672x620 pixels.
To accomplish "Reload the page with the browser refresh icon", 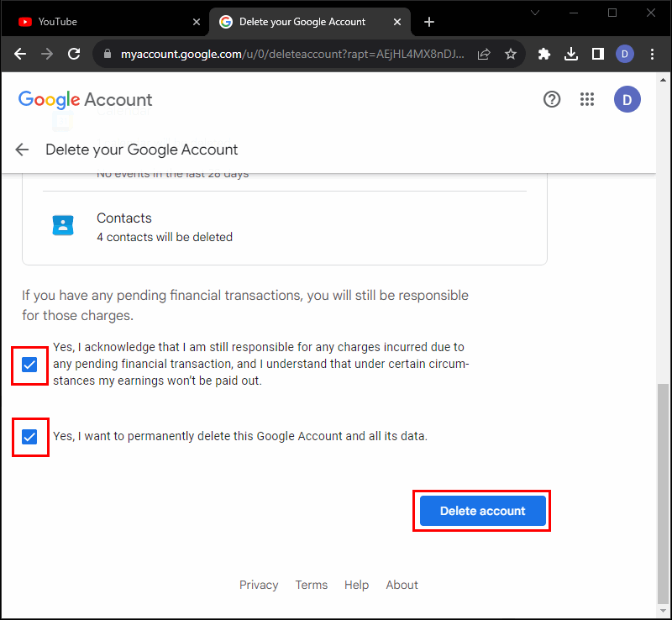I will click(x=74, y=54).
